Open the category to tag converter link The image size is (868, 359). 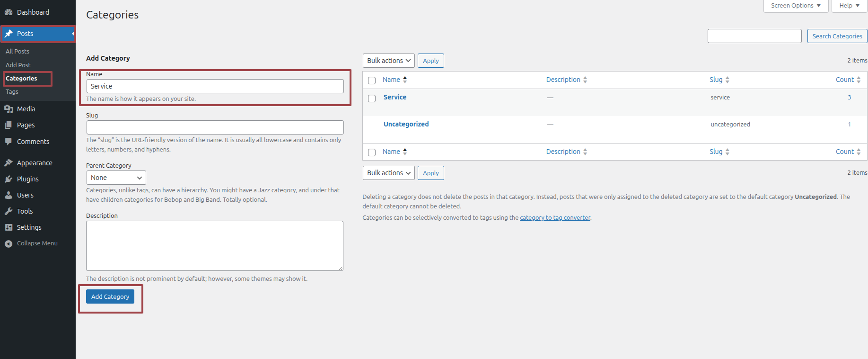point(555,218)
